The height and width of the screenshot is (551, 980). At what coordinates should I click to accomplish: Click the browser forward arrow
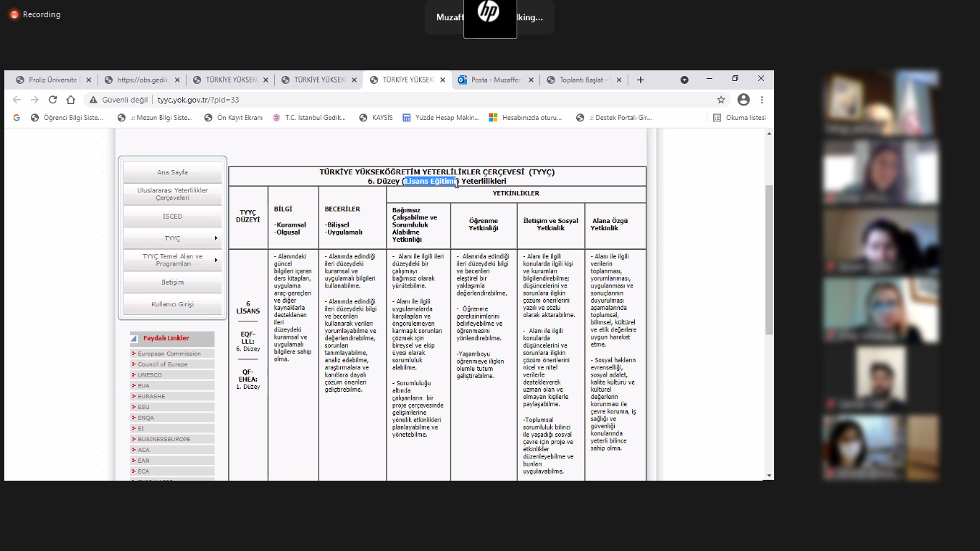pyautogui.click(x=34, y=100)
